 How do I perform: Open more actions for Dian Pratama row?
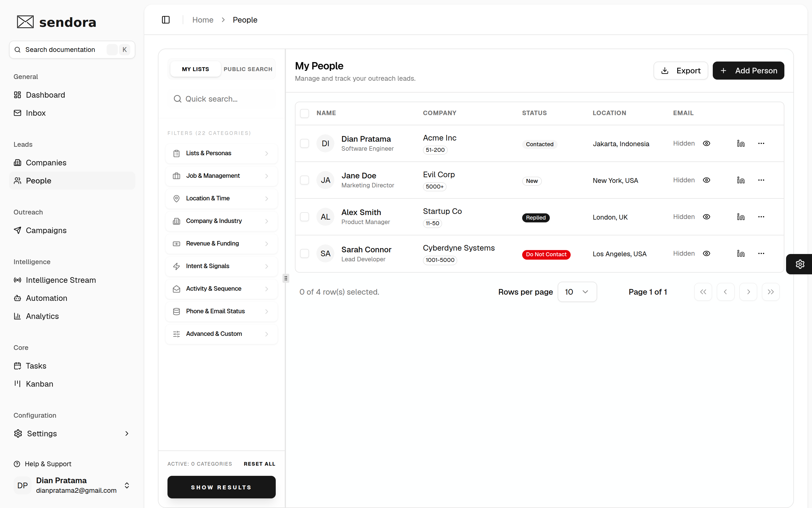point(761,143)
